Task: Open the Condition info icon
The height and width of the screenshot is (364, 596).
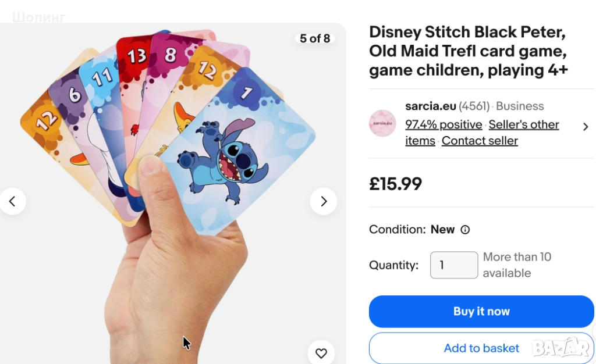Action: (x=465, y=230)
